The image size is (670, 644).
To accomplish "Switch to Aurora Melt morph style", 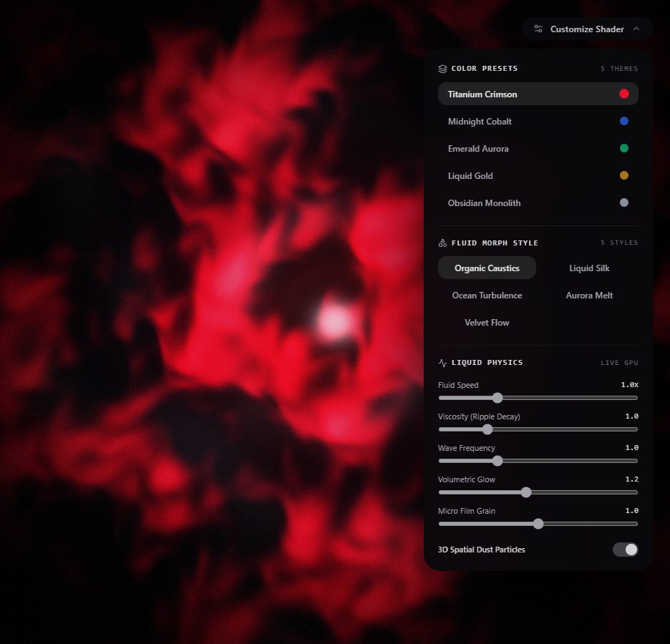I will 589,295.
